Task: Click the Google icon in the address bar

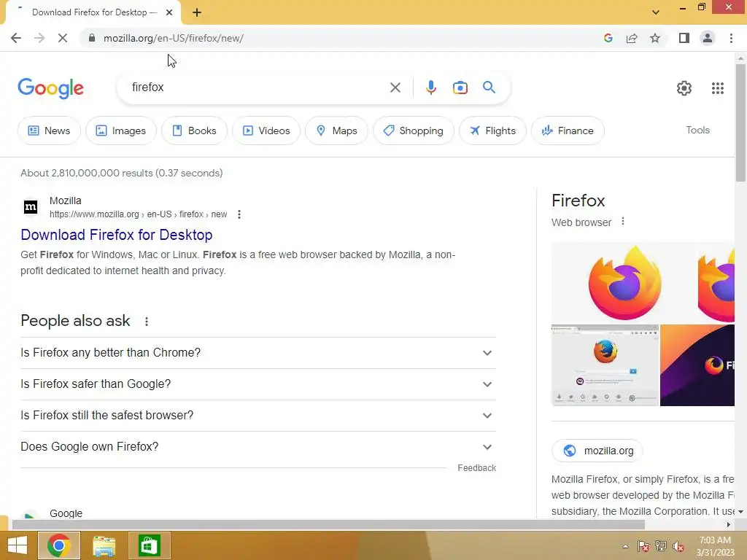Action: coord(608,38)
